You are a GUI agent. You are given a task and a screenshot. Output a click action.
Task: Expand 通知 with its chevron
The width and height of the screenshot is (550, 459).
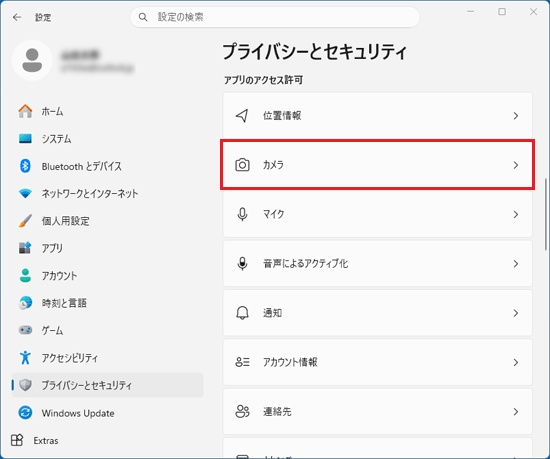point(516,313)
